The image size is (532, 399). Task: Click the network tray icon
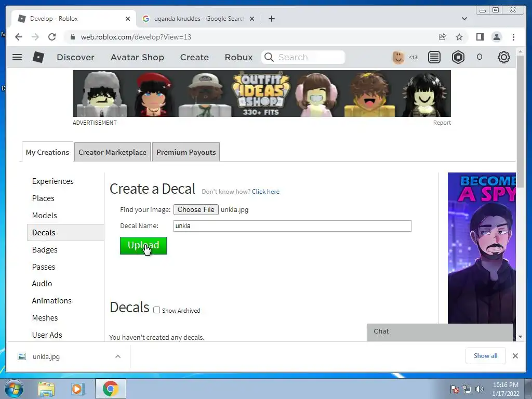(x=467, y=389)
